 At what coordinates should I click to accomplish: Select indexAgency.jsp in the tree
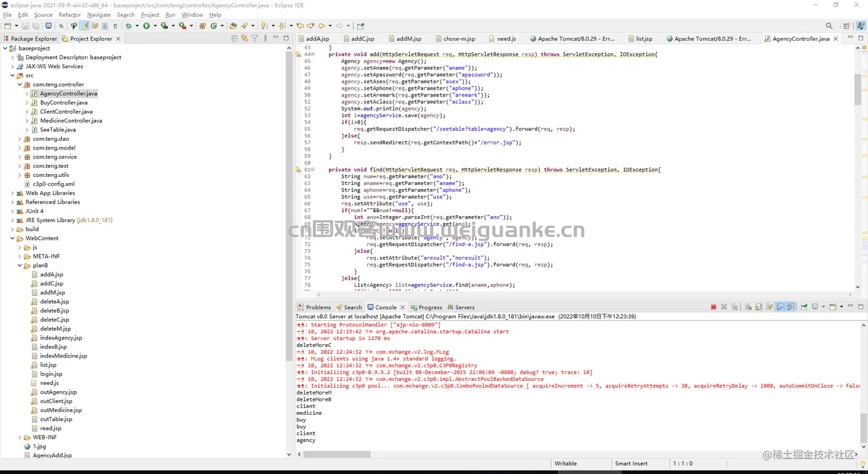[61, 338]
